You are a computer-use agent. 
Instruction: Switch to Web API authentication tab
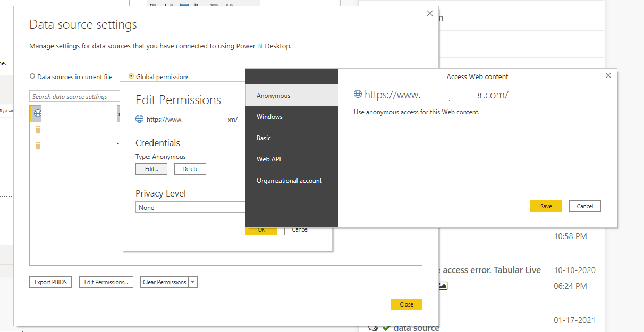[292, 159]
